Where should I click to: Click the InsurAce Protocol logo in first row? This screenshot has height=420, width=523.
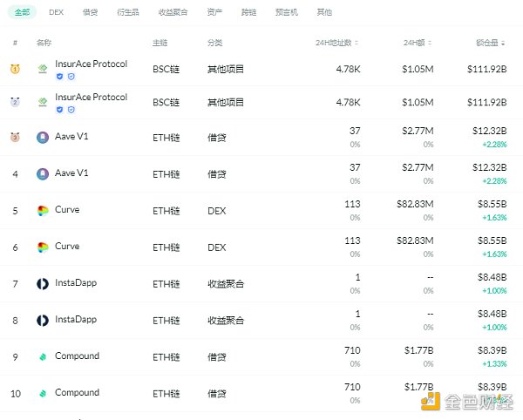[43, 69]
